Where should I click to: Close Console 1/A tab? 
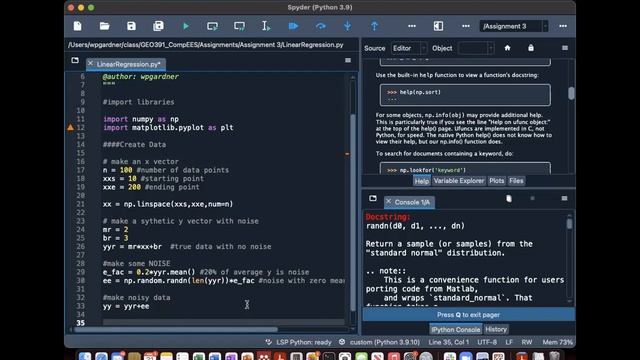coord(388,201)
